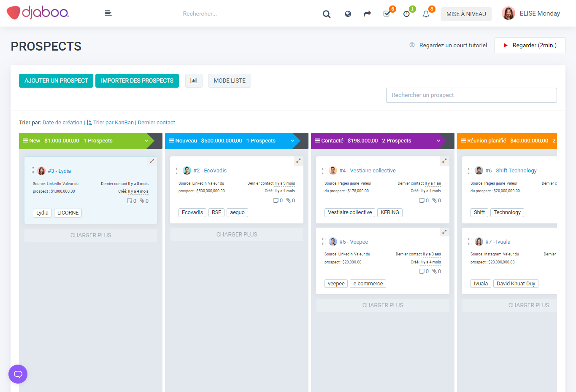
Task: Expand the #5 Veepee card
Action: 444,232
